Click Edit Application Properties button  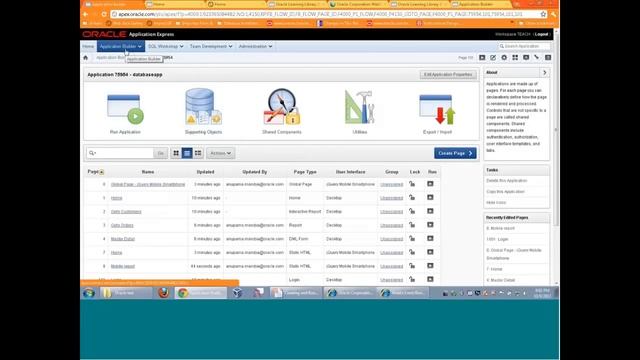point(448,75)
